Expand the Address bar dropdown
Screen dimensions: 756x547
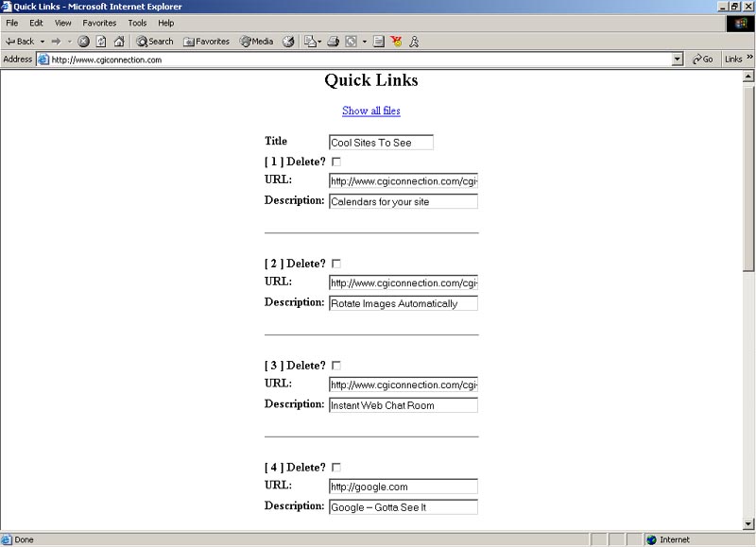[678, 60]
